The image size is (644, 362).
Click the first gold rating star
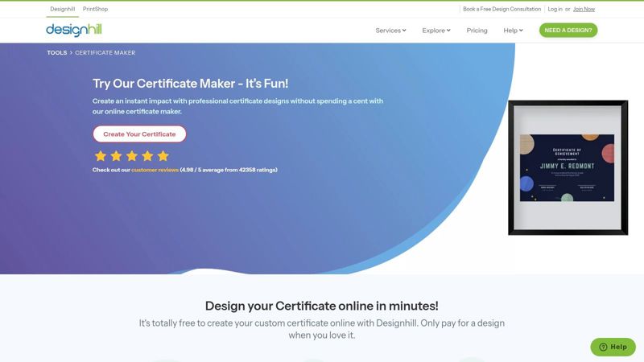point(101,156)
